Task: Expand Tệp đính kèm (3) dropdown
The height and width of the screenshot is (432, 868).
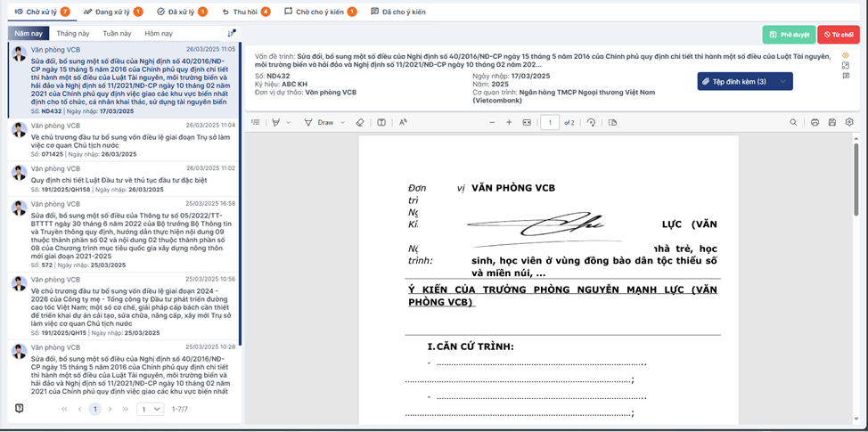Action: [744, 81]
